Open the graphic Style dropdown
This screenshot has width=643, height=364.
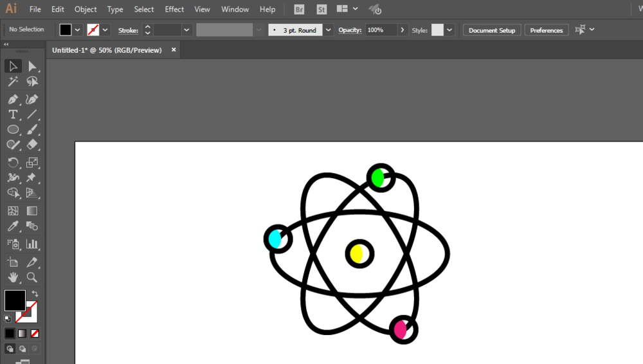click(449, 30)
